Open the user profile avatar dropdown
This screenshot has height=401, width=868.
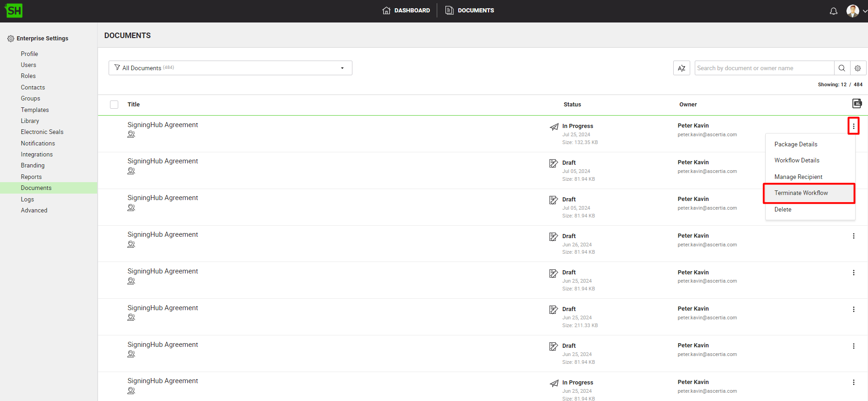coord(856,11)
